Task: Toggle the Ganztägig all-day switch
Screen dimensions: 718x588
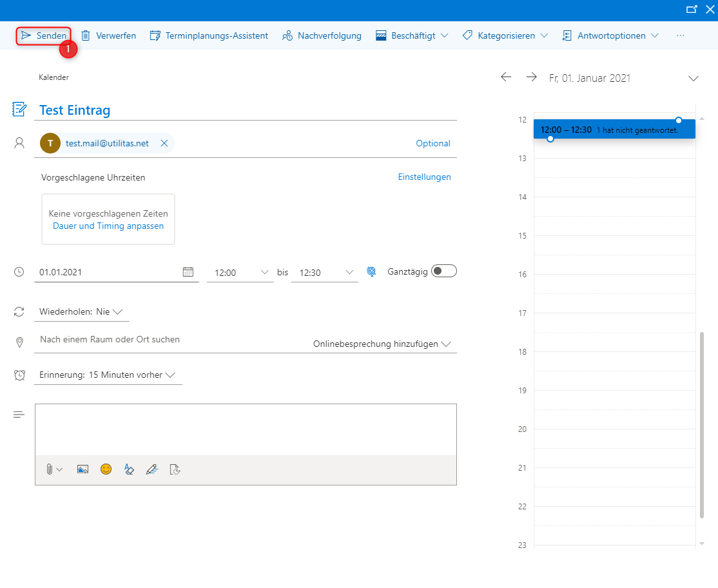Action: click(x=444, y=271)
